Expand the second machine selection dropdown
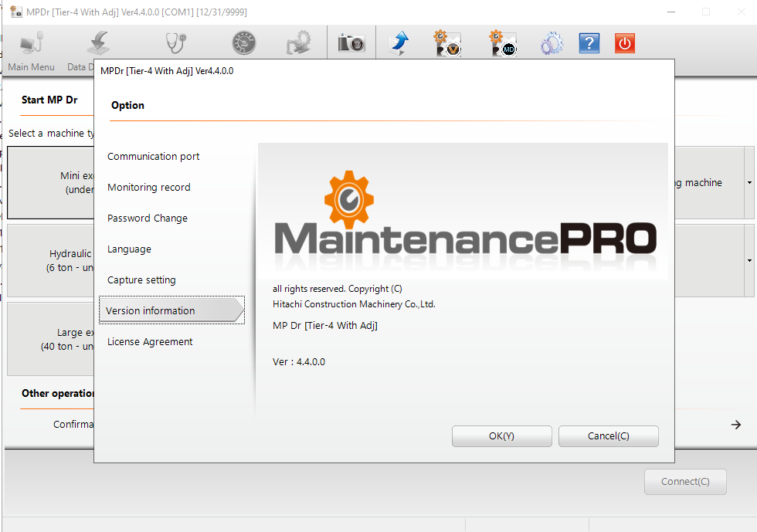The image size is (757, 532). 748,260
